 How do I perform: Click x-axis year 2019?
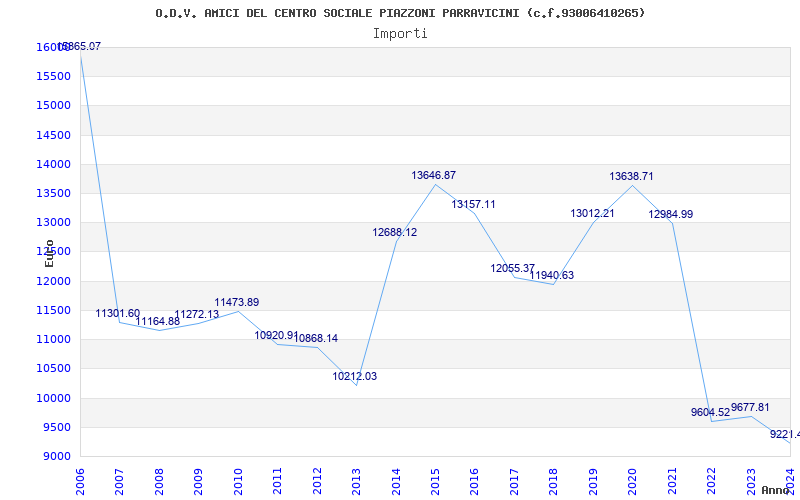click(593, 481)
